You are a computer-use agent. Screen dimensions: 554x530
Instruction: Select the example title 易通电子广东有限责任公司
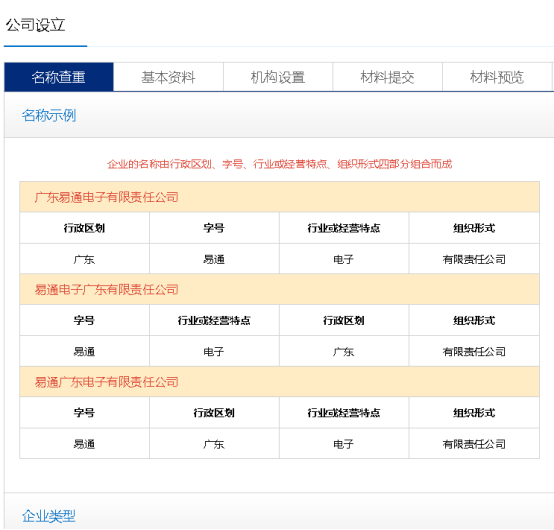tap(106, 289)
